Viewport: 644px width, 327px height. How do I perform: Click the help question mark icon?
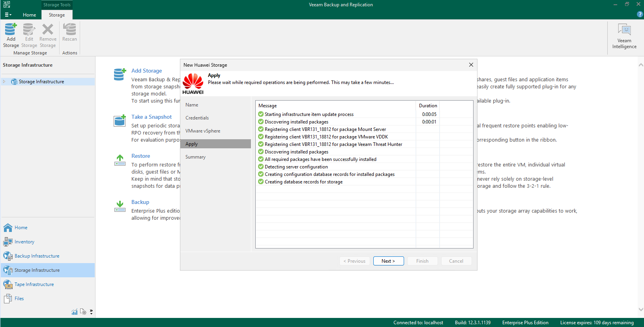(x=640, y=14)
